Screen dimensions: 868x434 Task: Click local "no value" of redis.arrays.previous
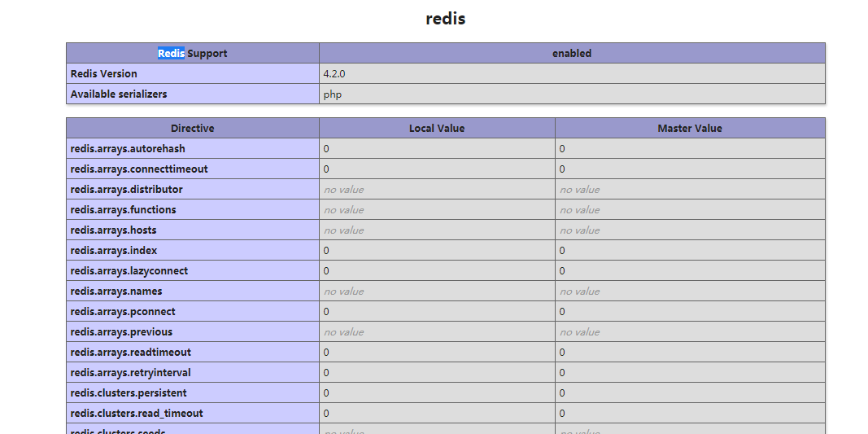coord(344,332)
